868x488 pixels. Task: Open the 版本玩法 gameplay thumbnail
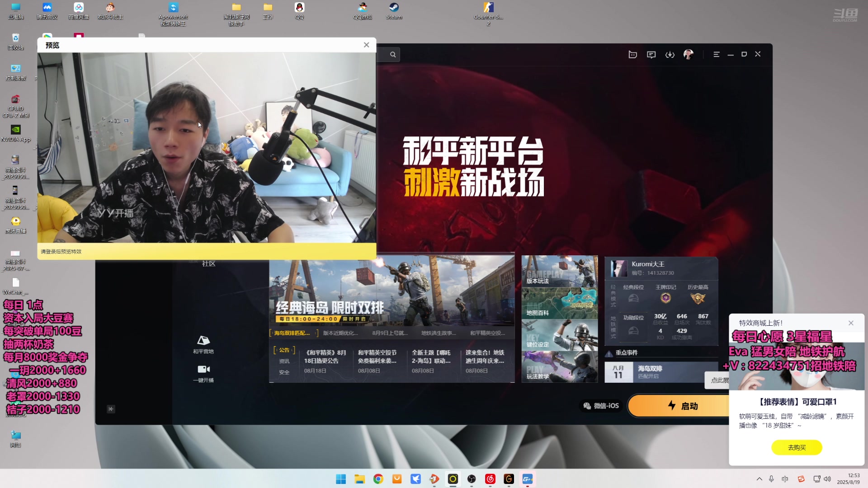pos(560,271)
